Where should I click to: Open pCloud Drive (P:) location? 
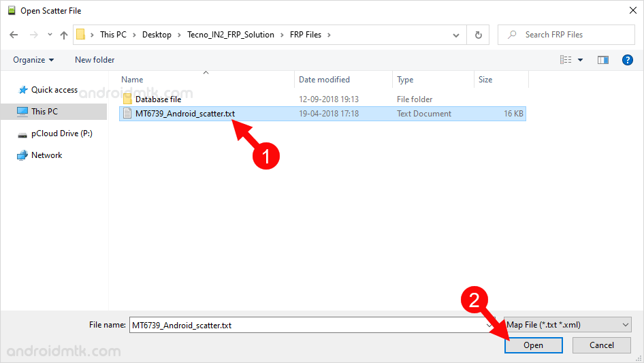point(61,133)
